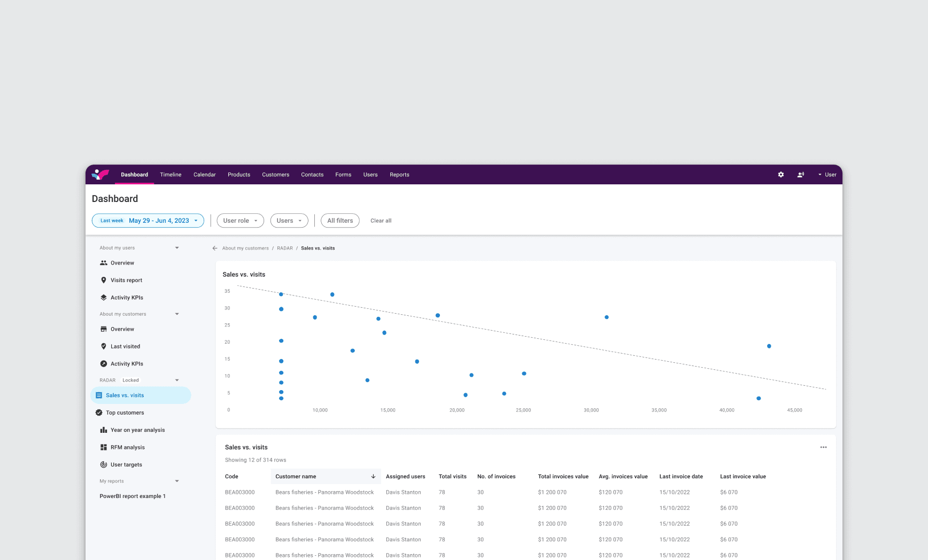Open Last visited under About my customers
The image size is (928, 560).
click(x=125, y=346)
